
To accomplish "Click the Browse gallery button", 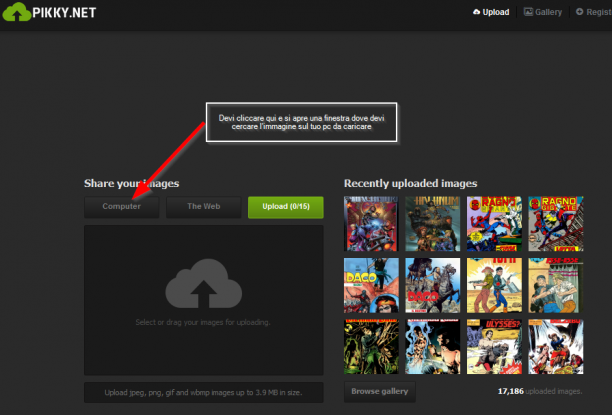I will pos(379,392).
